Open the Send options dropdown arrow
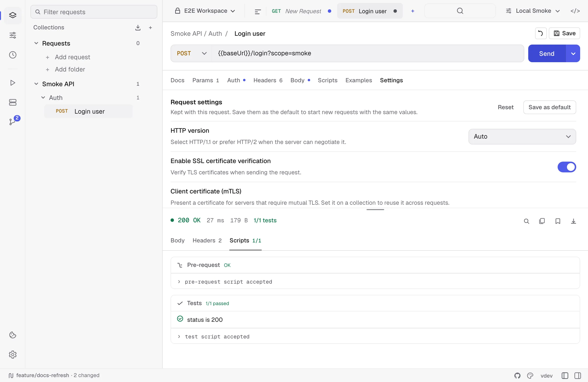The height and width of the screenshot is (382, 588). coord(573,53)
